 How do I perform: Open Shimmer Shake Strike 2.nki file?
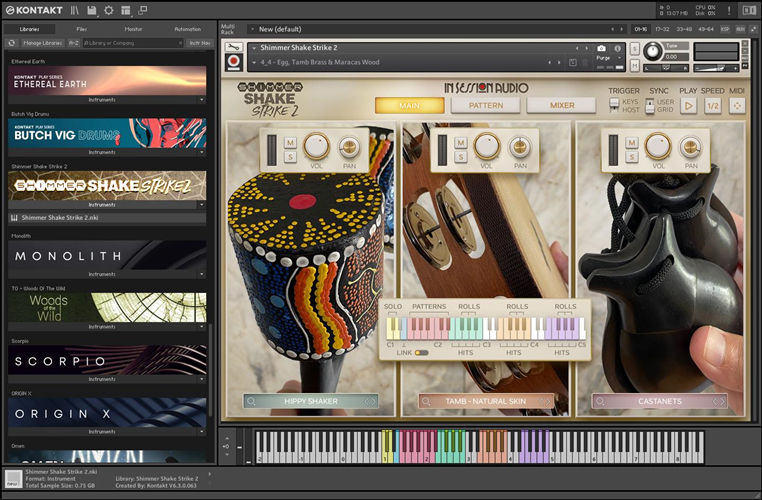pos(106,218)
